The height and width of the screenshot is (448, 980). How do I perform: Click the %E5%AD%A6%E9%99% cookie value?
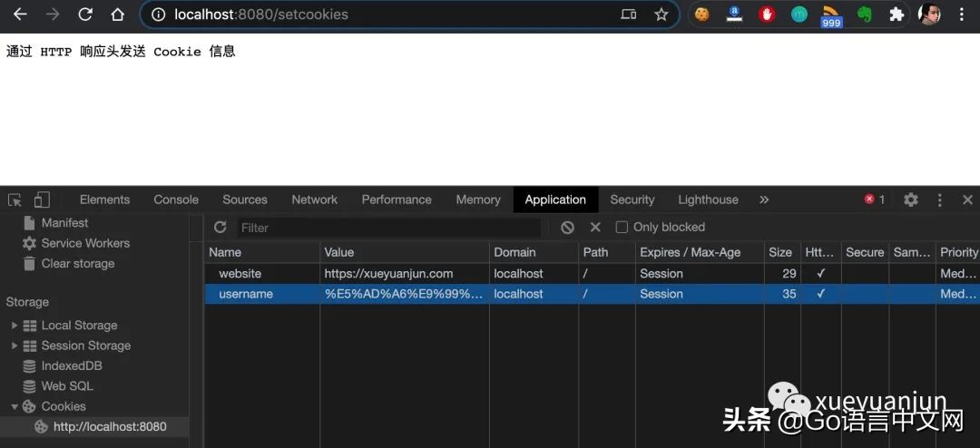[x=404, y=295]
